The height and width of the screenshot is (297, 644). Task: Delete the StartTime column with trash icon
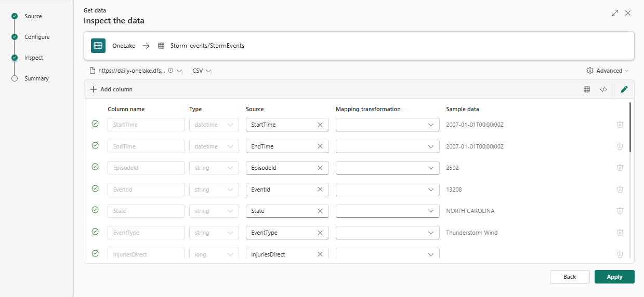pos(620,125)
